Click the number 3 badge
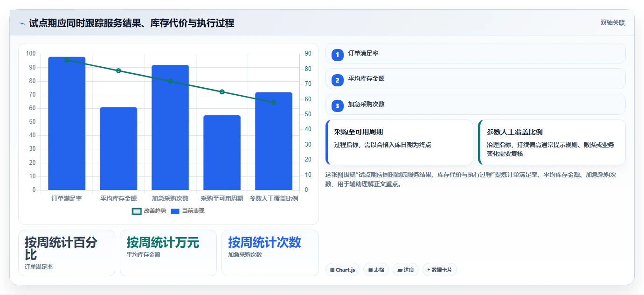 click(338, 106)
